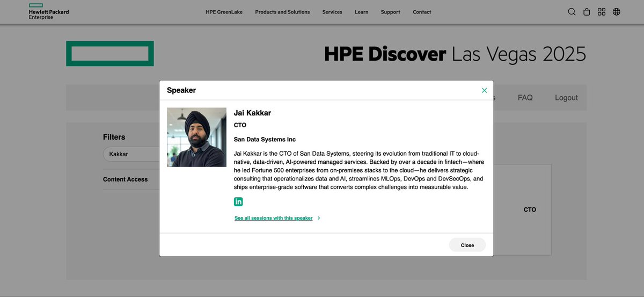Click the green HPE rectangle logo
This screenshot has height=297, width=644.
click(110, 53)
